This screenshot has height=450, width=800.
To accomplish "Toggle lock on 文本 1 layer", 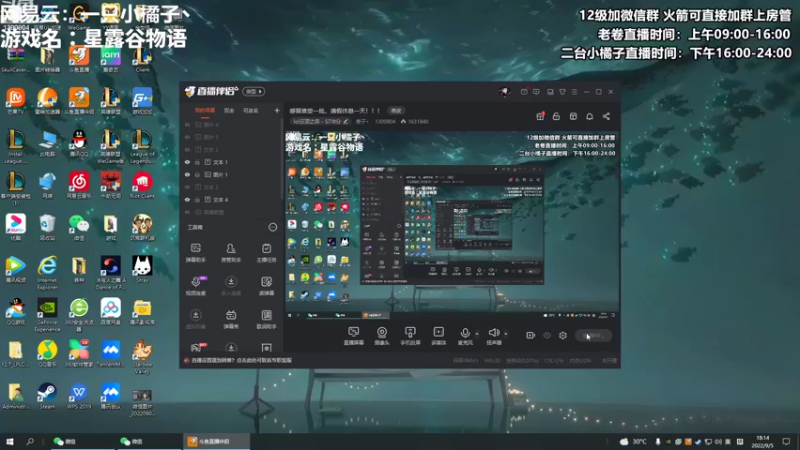I will (197, 162).
